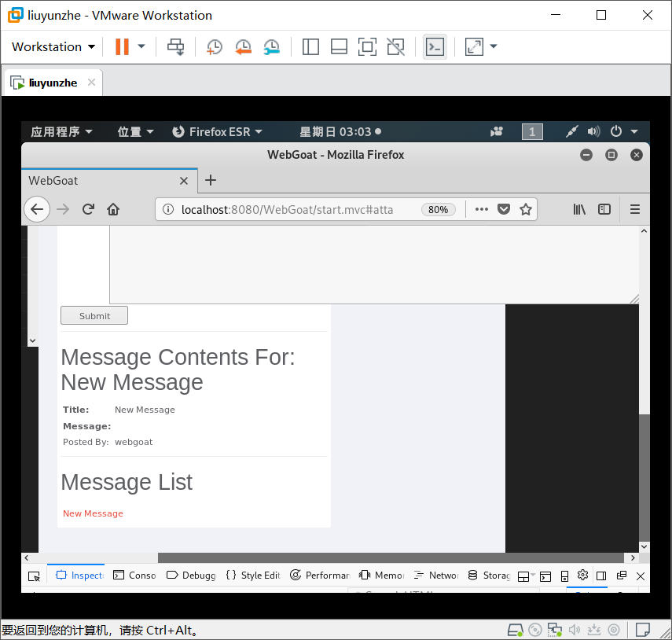Open the power options dropdown arrow beside pause
This screenshot has width=672, height=640.
pos(141,46)
